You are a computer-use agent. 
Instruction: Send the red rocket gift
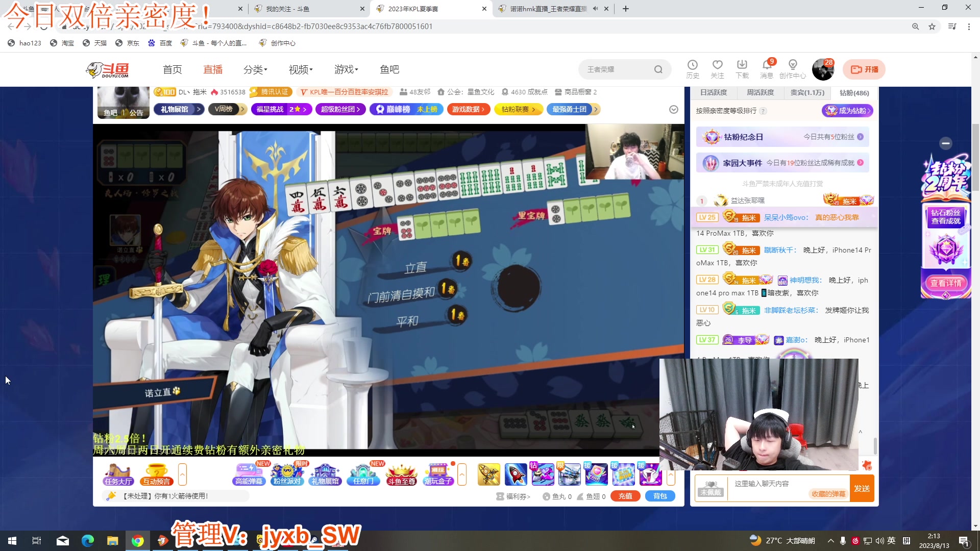(516, 474)
